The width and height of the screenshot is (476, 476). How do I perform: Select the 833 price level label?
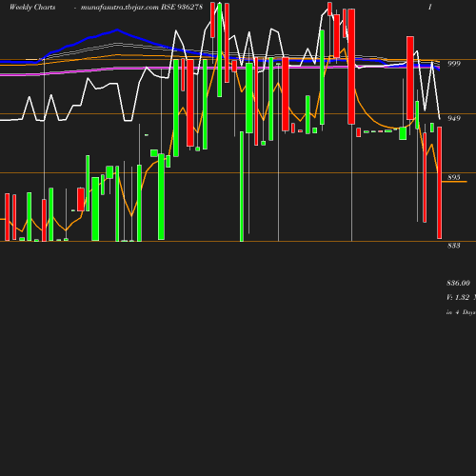coord(454,246)
